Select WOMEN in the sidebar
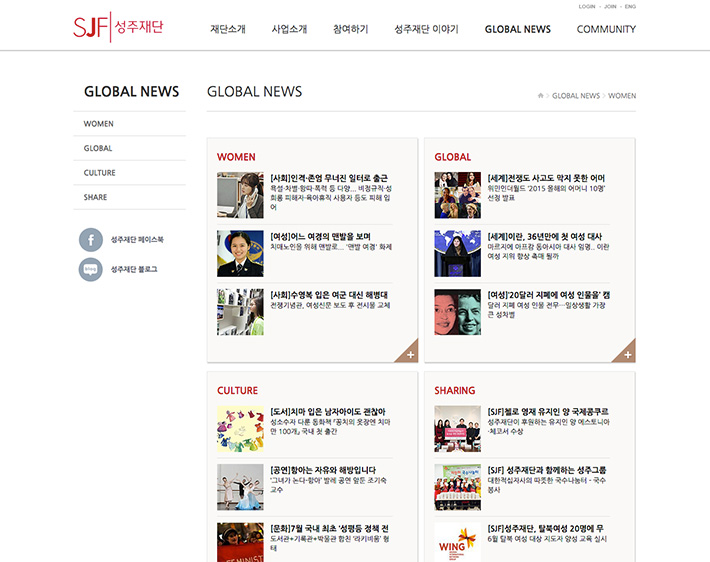The image size is (710, 562). point(99,124)
